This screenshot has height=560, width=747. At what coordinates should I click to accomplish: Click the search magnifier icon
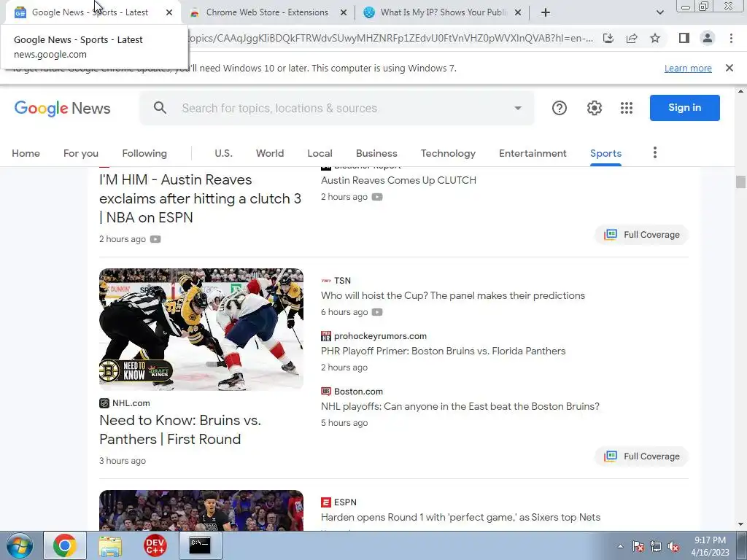160,108
